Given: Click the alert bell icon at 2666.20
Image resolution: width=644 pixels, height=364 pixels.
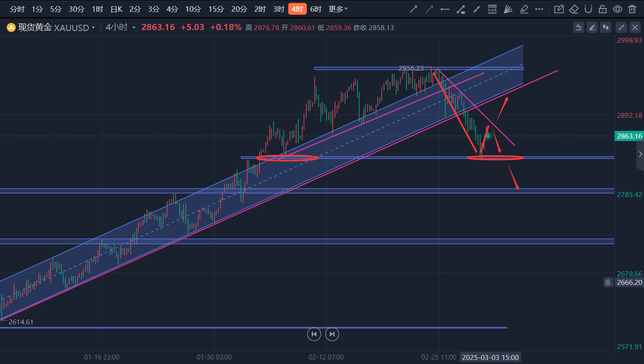Looking at the screenshot, I should coord(608,282).
